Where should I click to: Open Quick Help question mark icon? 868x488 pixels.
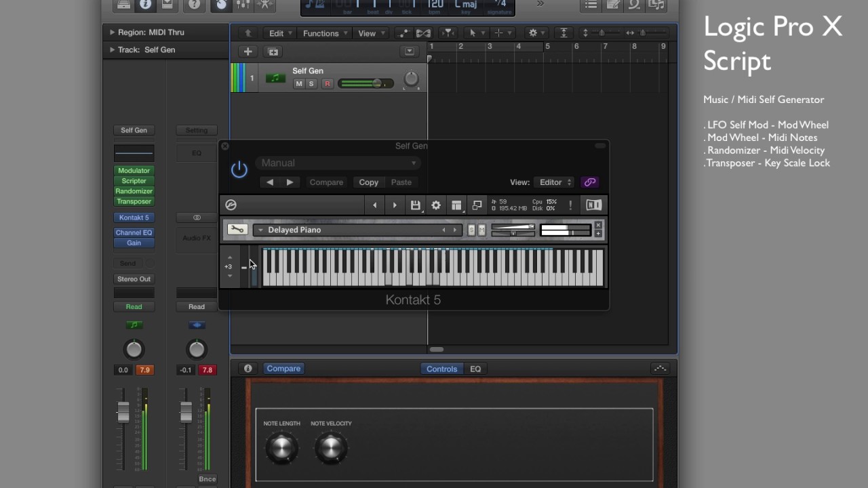point(194,5)
